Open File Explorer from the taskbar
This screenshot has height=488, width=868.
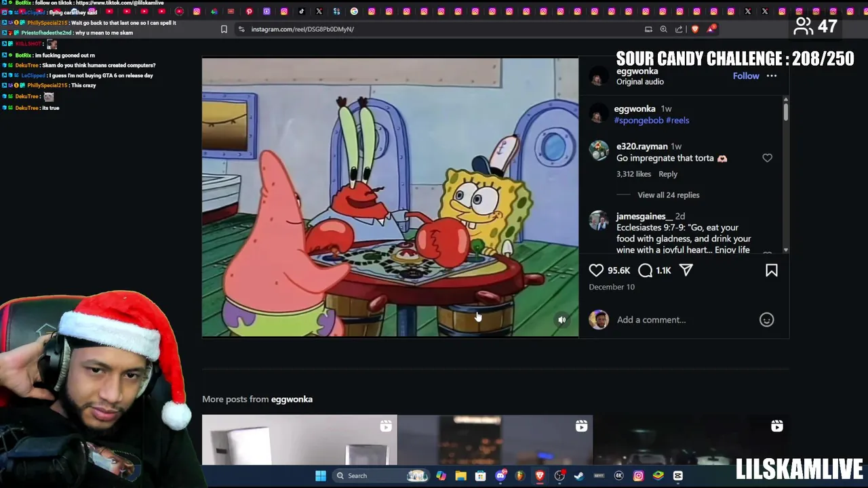[x=460, y=476]
